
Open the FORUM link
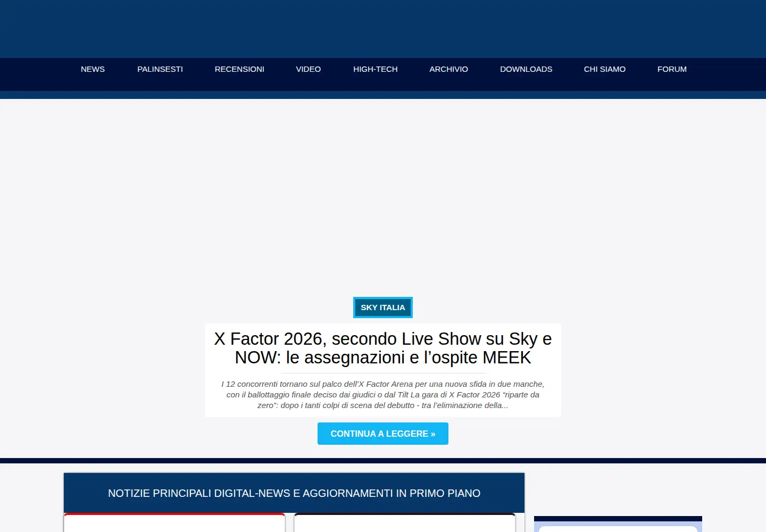click(672, 69)
